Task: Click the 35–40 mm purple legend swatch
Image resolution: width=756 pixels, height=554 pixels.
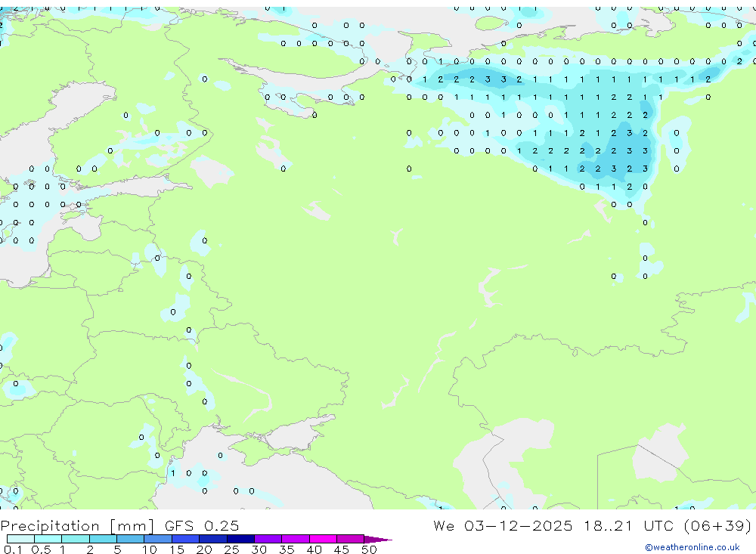Action: pos(296,539)
